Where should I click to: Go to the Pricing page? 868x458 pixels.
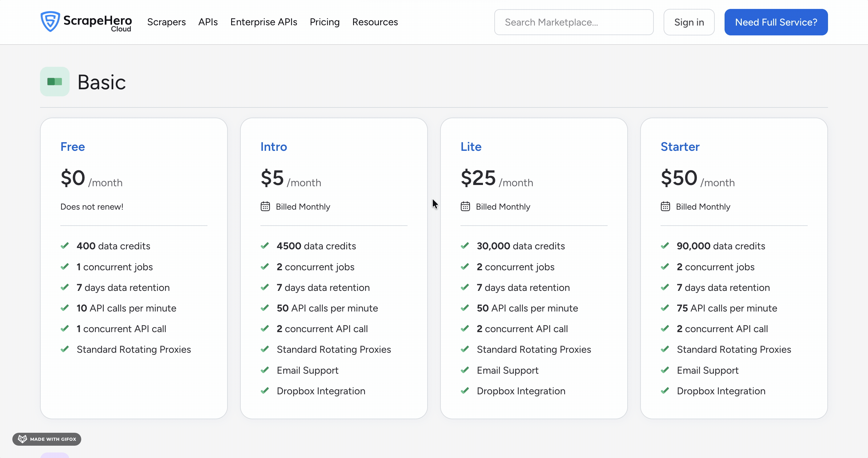tap(324, 22)
